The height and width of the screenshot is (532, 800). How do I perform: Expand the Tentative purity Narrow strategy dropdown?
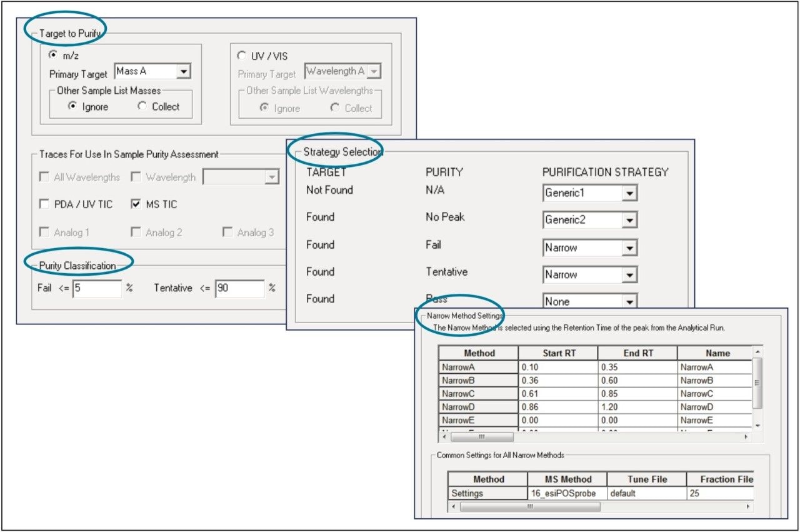(x=629, y=275)
